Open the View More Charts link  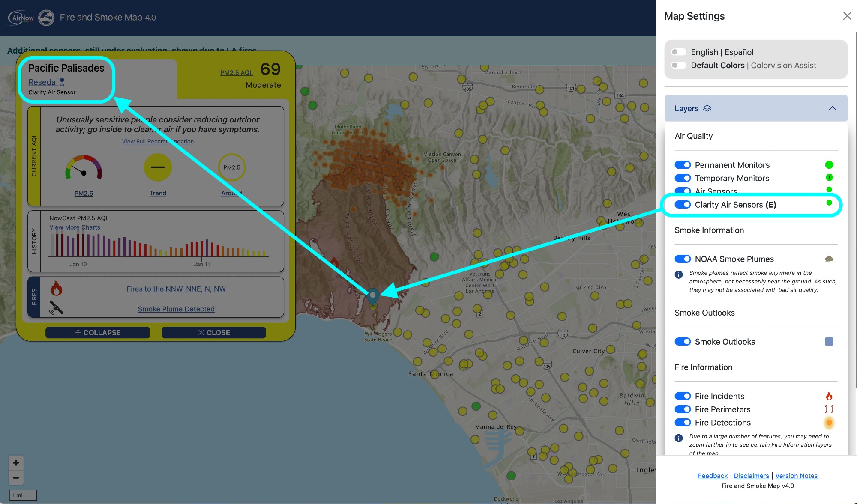click(75, 227)
